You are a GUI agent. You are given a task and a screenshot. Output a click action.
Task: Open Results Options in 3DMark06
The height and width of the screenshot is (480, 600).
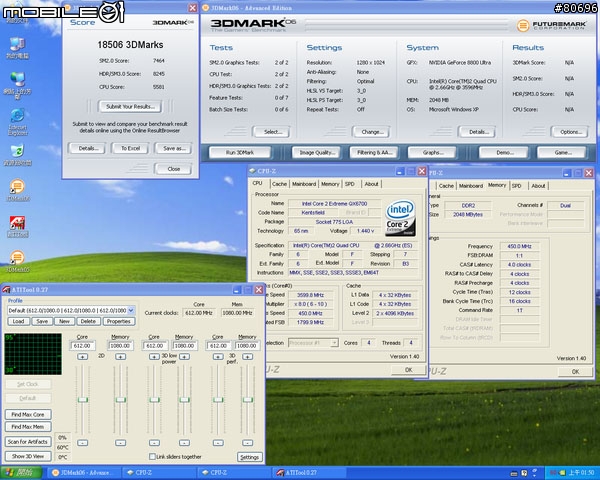[570, 132]
